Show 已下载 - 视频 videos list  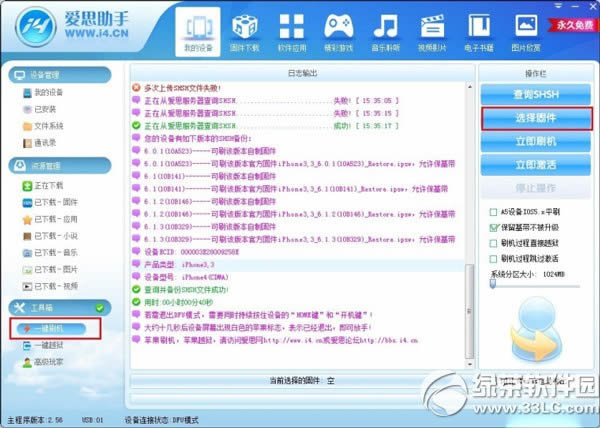50,286
